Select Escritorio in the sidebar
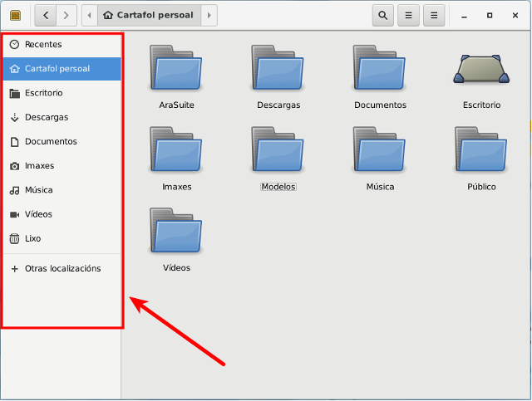The width and height of the screenshot is (532, 401). tap(43, 93)
